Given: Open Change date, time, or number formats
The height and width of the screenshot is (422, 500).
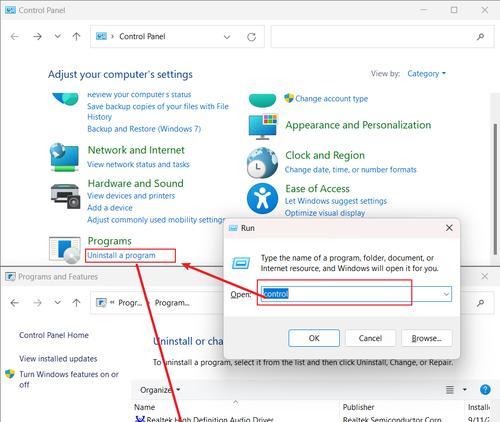Looking at the screenshot, I should [351, 170].
